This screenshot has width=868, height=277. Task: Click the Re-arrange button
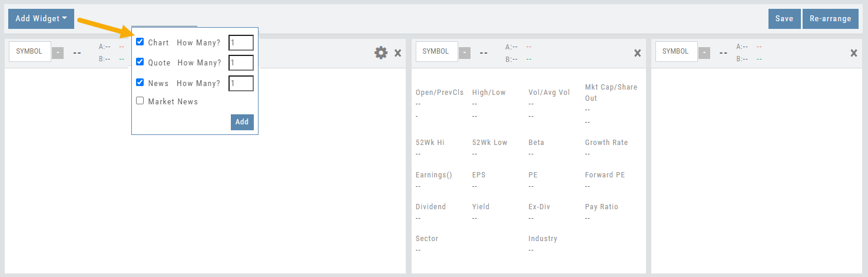pos(830,18)
